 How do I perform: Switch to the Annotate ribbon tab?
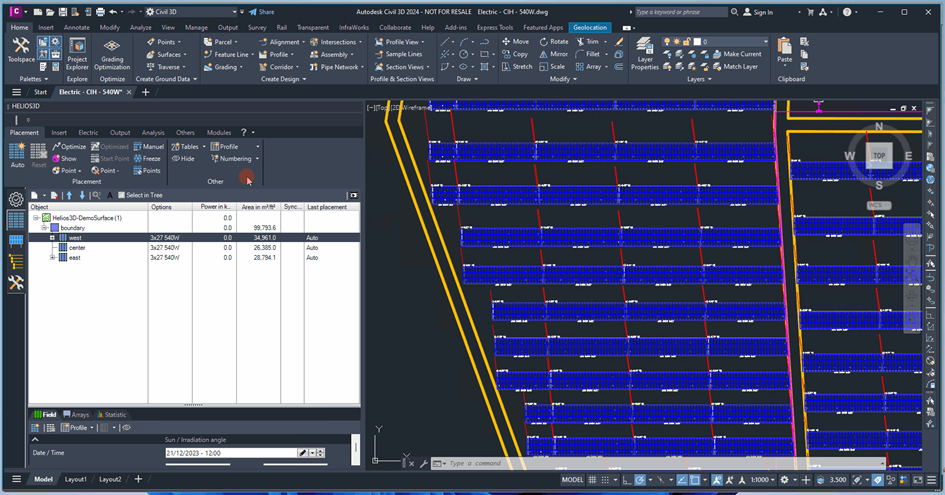[x=76, y=27]
